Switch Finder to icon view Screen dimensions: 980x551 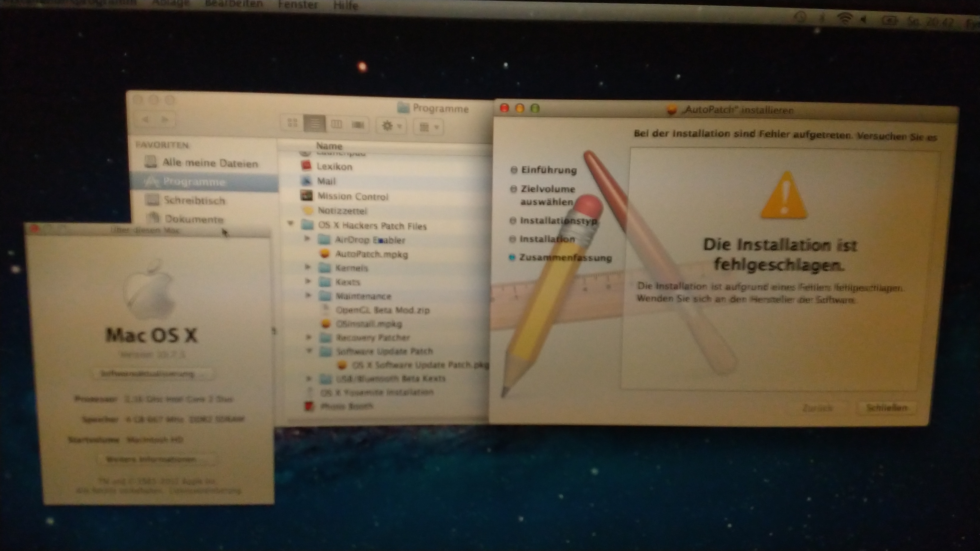pos(292,123)
